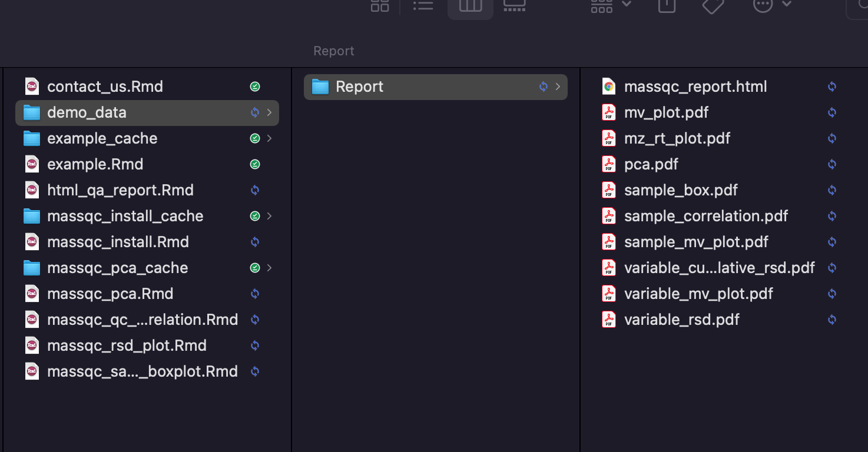Switch to icon grid view
Screen dimensions: 868x452
click(380, 5)
